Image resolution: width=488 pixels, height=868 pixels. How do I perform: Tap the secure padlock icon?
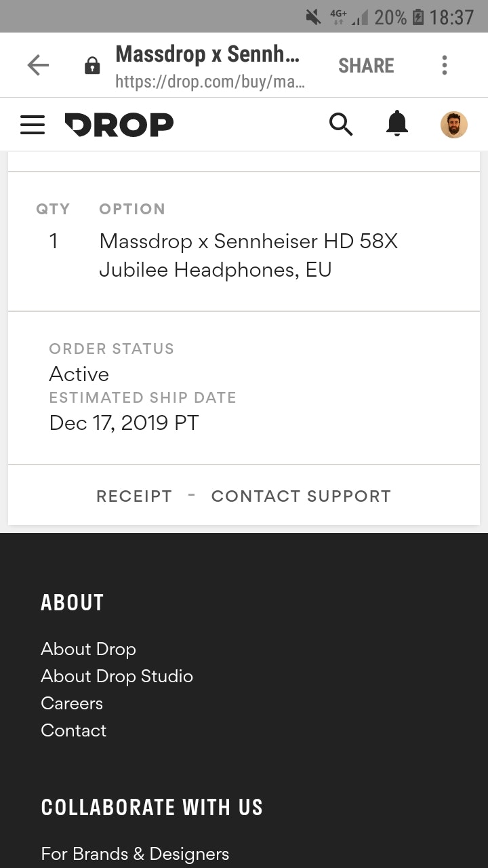click(x=91, y=66)
